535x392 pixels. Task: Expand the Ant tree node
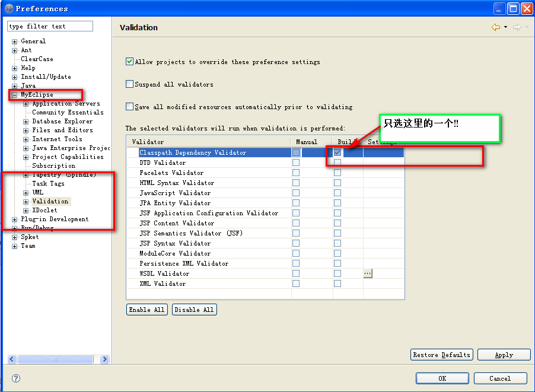(x=14, y=50)
